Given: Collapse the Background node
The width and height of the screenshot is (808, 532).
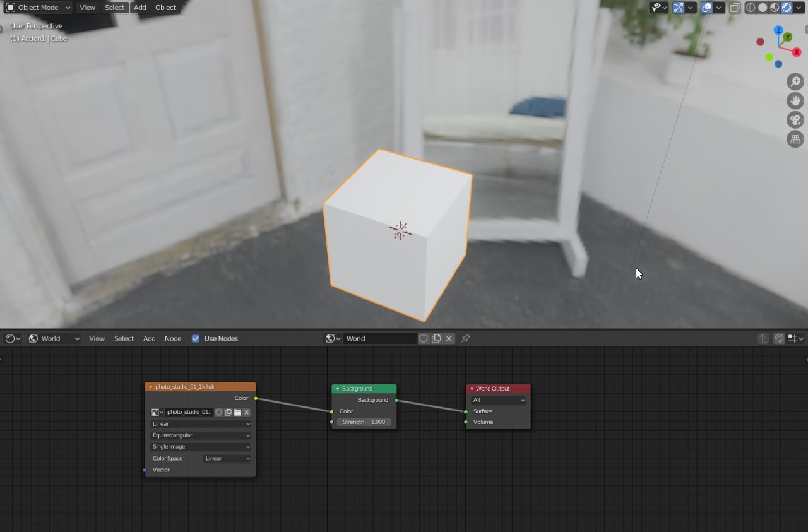Looking at the screenshot, I should click(x=338, y=389).
